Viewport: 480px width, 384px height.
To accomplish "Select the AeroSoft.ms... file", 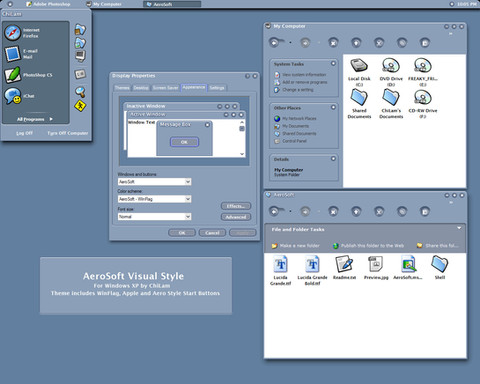I will 408,268.
